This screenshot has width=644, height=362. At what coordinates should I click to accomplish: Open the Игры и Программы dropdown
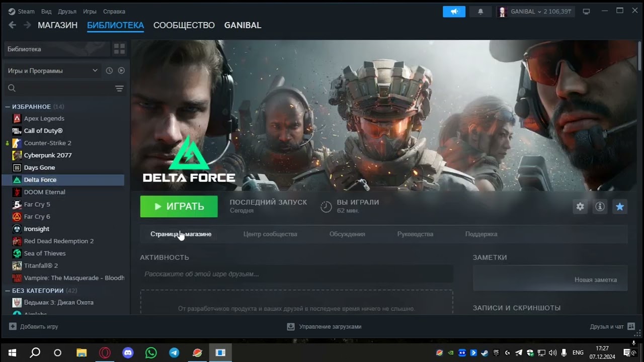53,71
